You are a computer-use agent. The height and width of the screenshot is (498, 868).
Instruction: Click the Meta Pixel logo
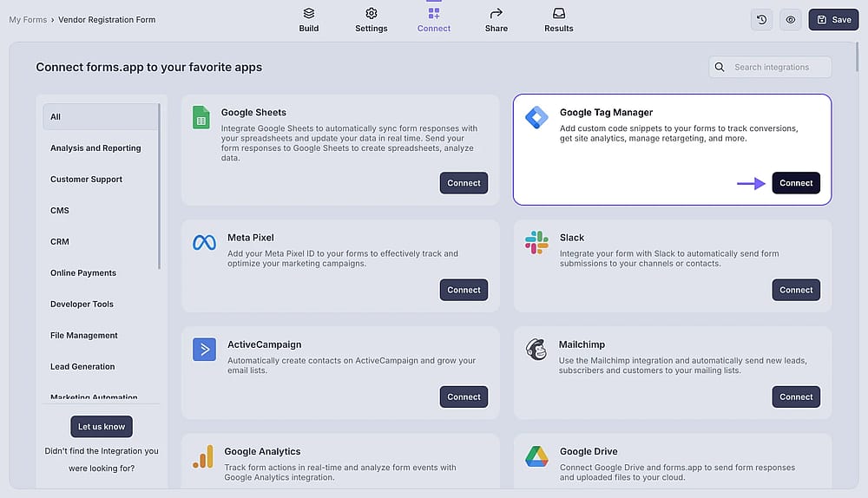204,242
